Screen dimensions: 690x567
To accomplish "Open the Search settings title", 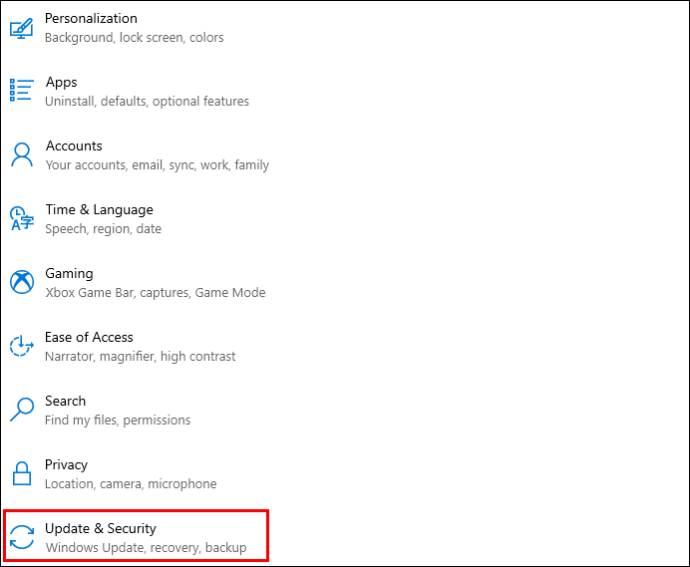I will [65, 401].
